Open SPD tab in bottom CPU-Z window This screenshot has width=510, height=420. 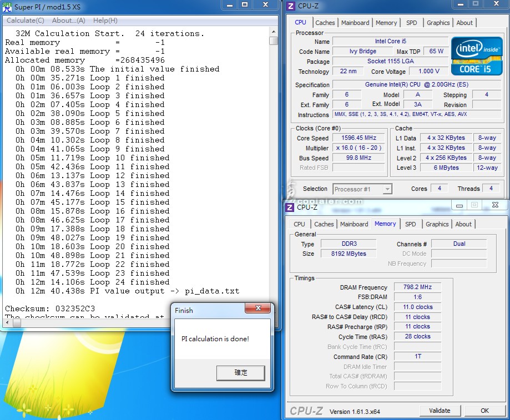(x=411, y=224)
